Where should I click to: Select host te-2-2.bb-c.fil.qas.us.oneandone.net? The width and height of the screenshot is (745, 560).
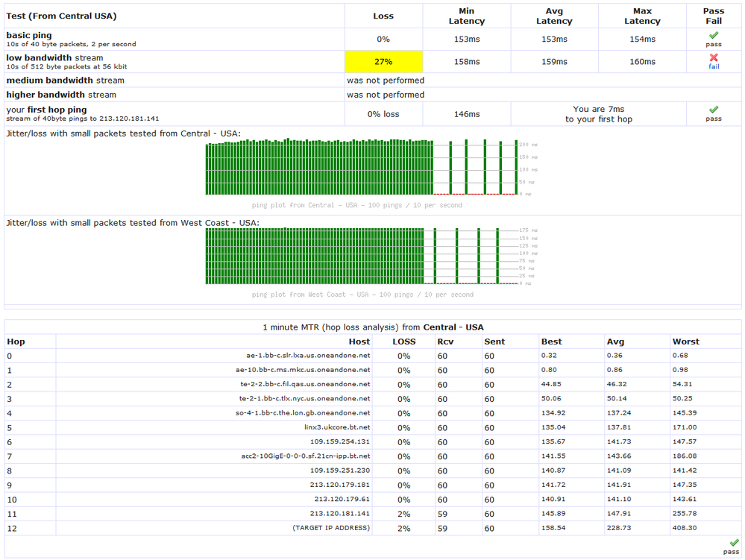(305, 384)
